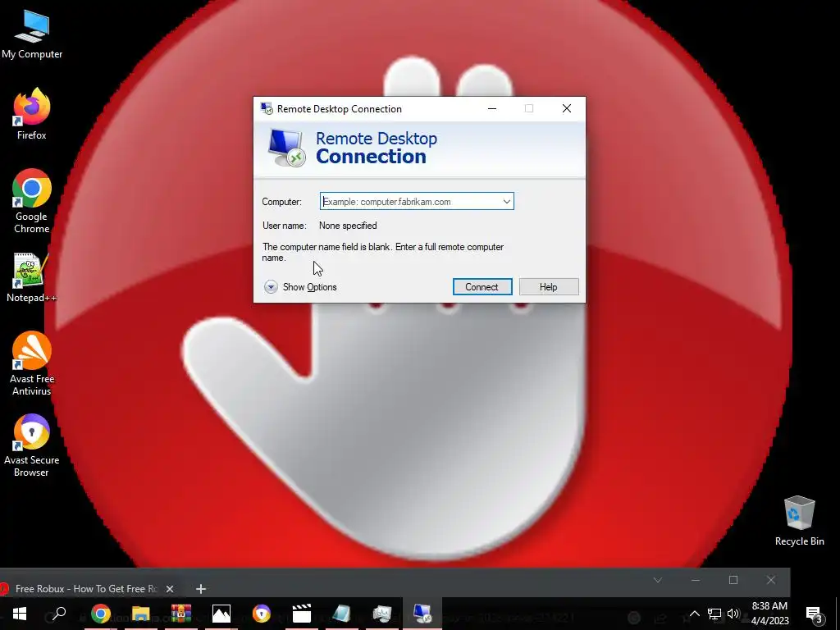Image resolution: width=840 pixels, height=630 pixels.
Task: Open the Recycle Bin icon
Action: pos(799,521)
